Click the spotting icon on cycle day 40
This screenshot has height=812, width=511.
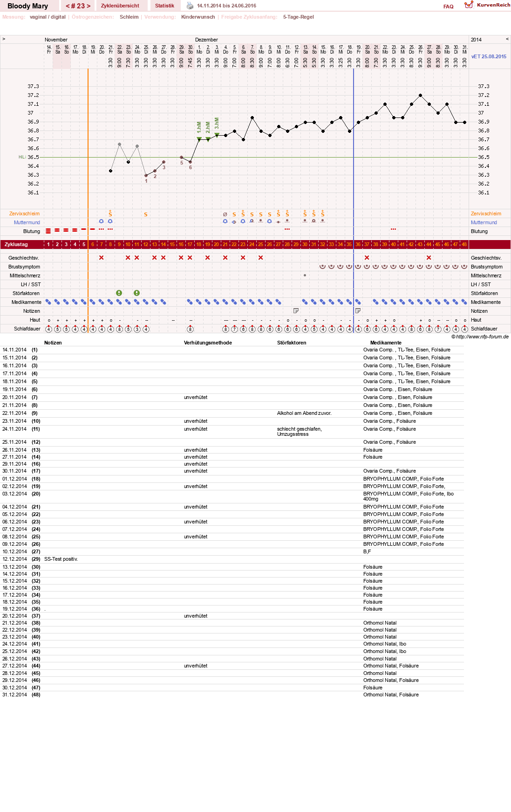(394, 229)
